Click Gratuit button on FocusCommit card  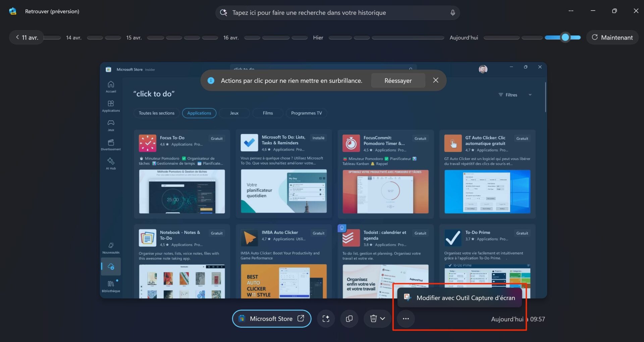(x=420, y=138)
